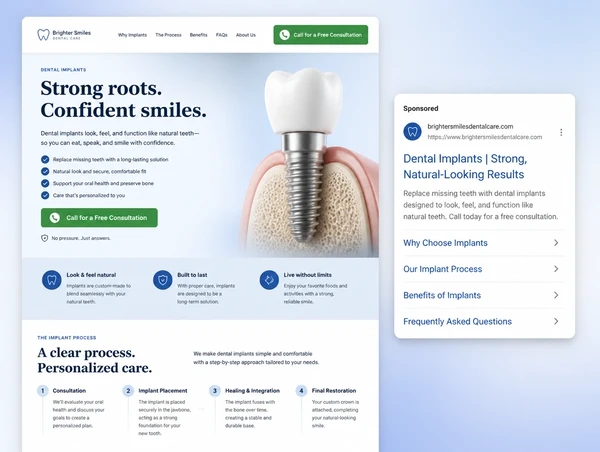Screen dimensions: 600x452
Task: Select step 2 Implant Placement circle
Action: pyautogui.click(x=128, y=391)
